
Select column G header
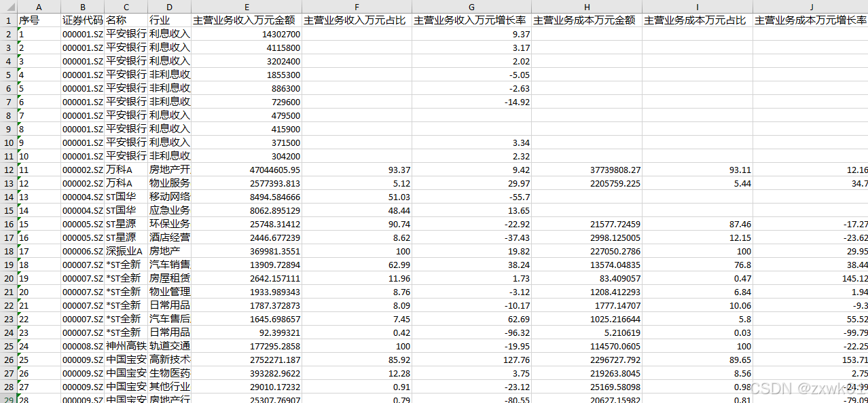click(x=471, y=6)
